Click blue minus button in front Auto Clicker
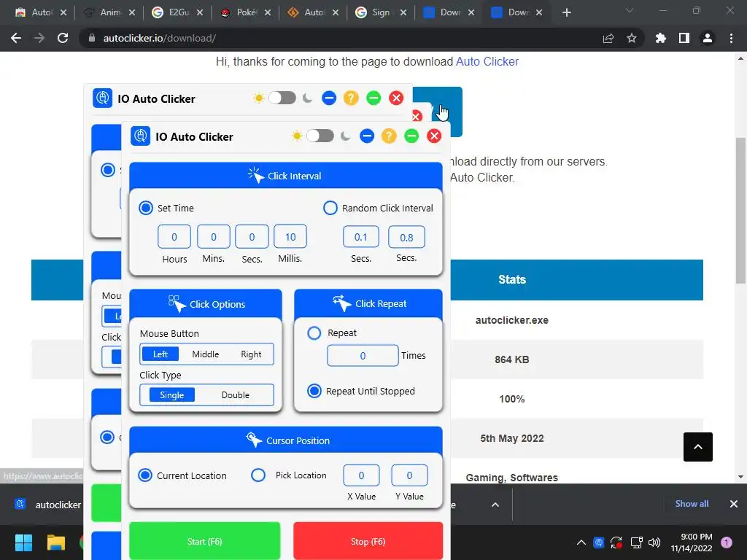 pyautogui.click(x=367, y=136)
